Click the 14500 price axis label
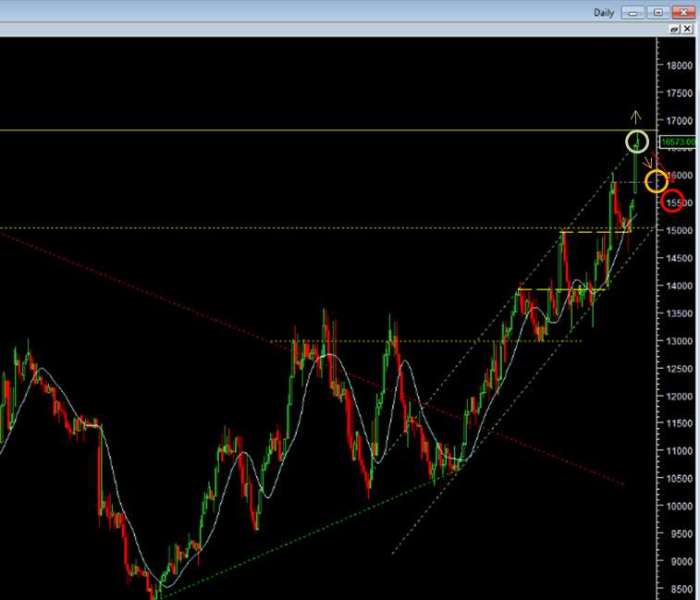The height and width of the screenshot is (600, 700). 679,259
